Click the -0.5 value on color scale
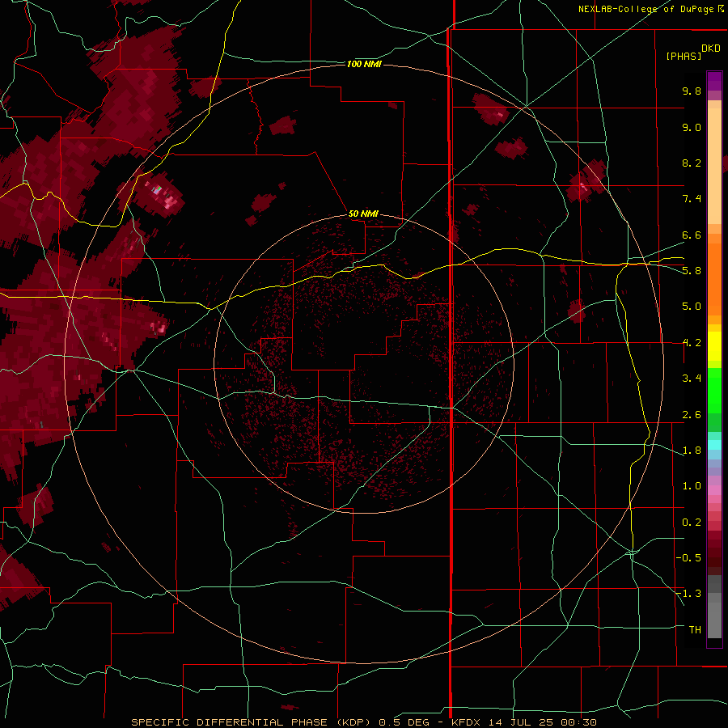 (x=688, y=557)
